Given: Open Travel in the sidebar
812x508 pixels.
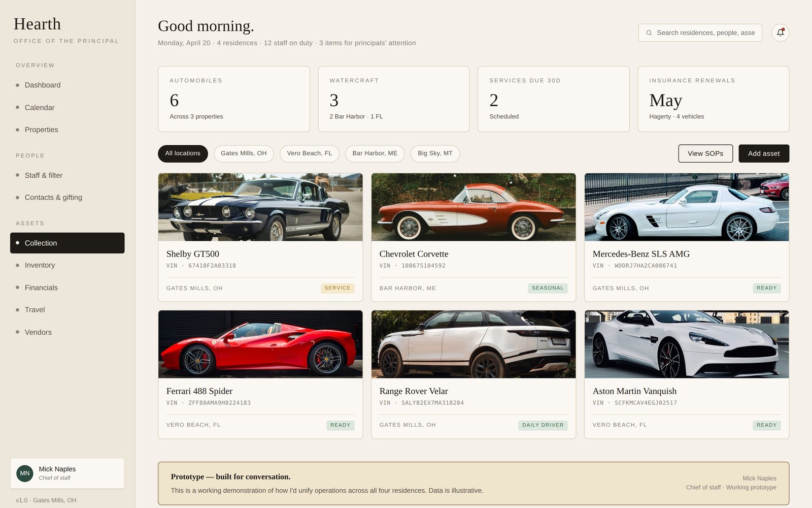Looking at the screenshot, I should pyautogui.click(x=67, y=310).
